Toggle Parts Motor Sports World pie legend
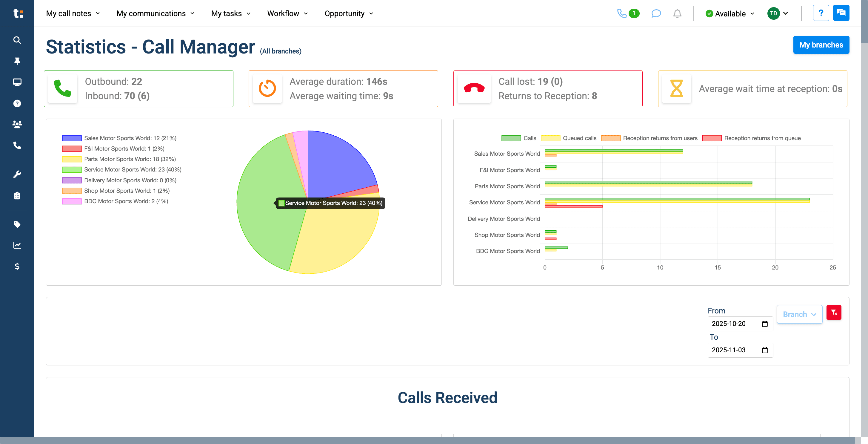The image size is (868, 444). pos(119,159)
